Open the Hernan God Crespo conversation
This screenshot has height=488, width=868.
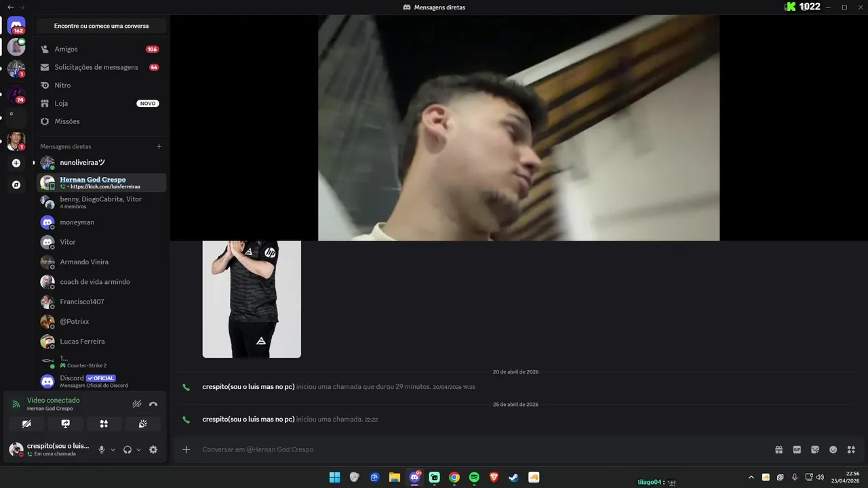click(101, 182)
